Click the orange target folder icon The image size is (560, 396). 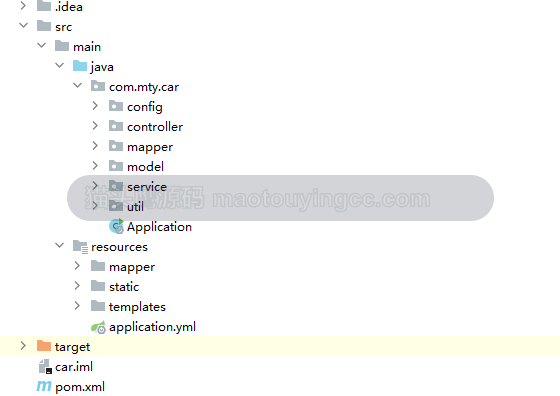(44, 346)
